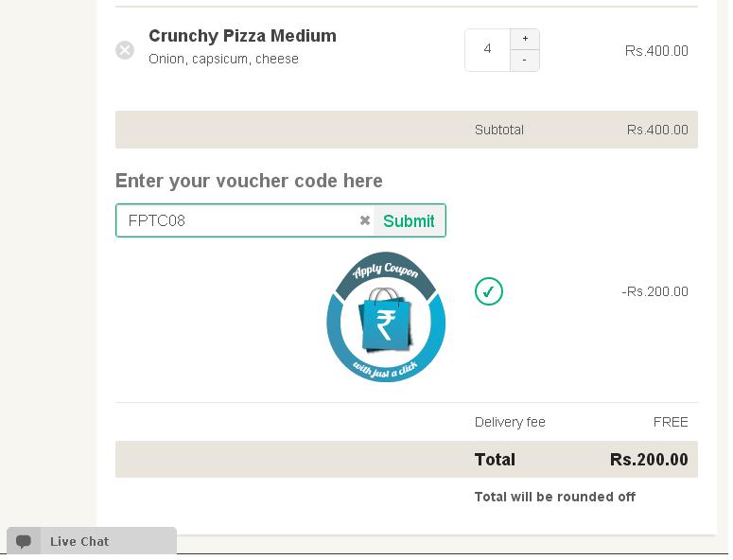
Task: Click the voucher code input field
Action: (238, 220)
